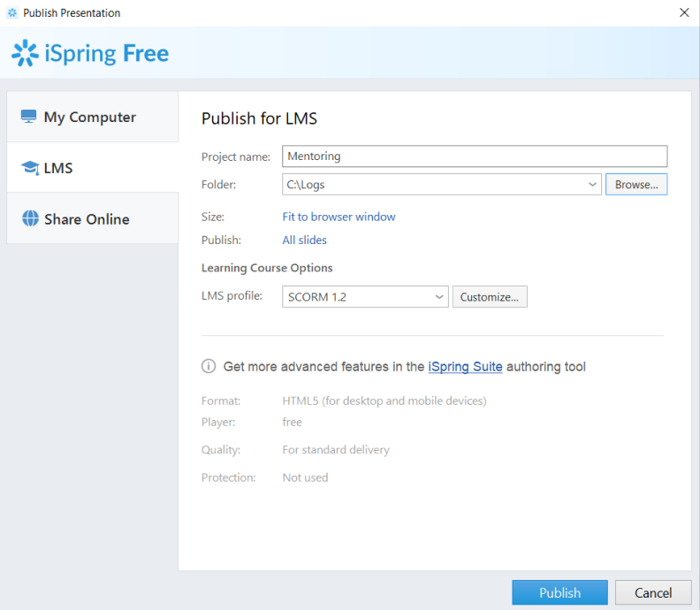Click the Fit to browser window link

tap(339, 217)
